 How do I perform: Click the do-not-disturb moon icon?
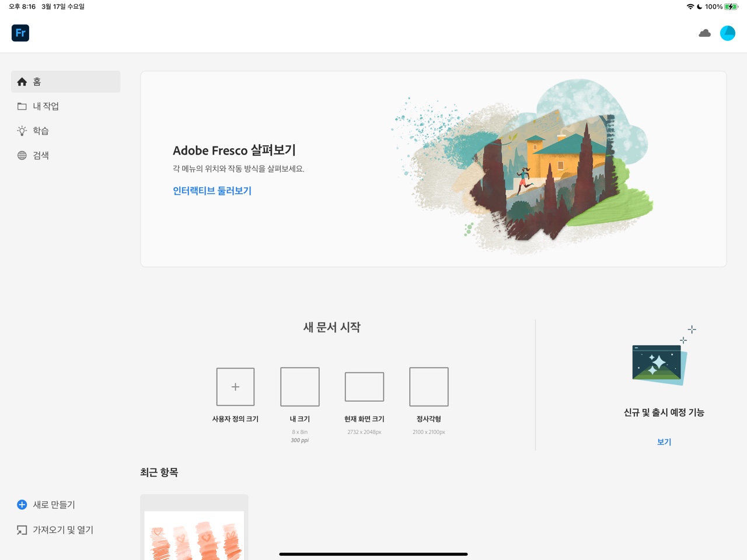[700, 6]
